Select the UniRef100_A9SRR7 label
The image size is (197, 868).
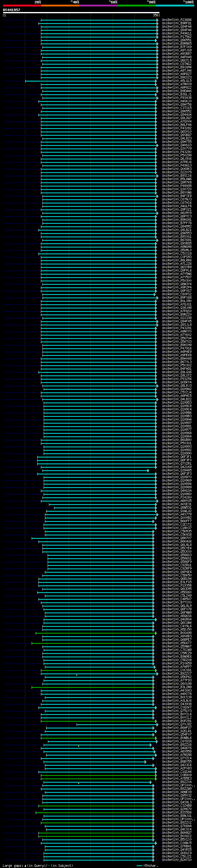pos(177,54)
